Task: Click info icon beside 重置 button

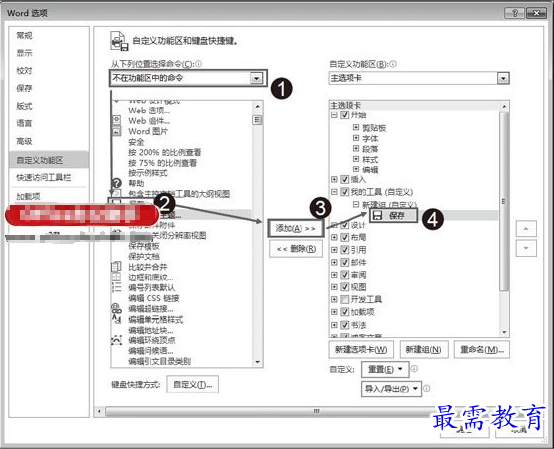Action: (x=414, y=368)
